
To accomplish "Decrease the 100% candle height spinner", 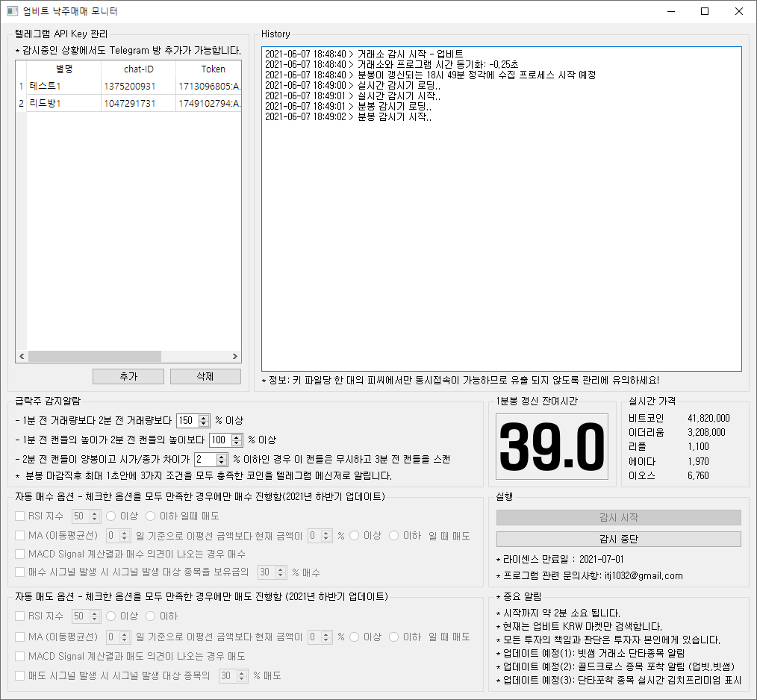I will tap(235, 443).
